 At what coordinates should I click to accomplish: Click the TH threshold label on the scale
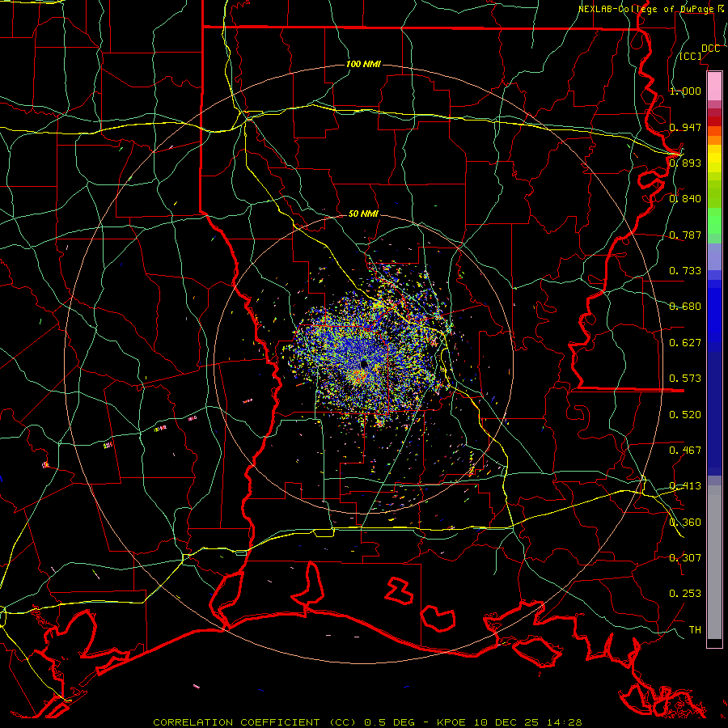(x=695, y=629)
